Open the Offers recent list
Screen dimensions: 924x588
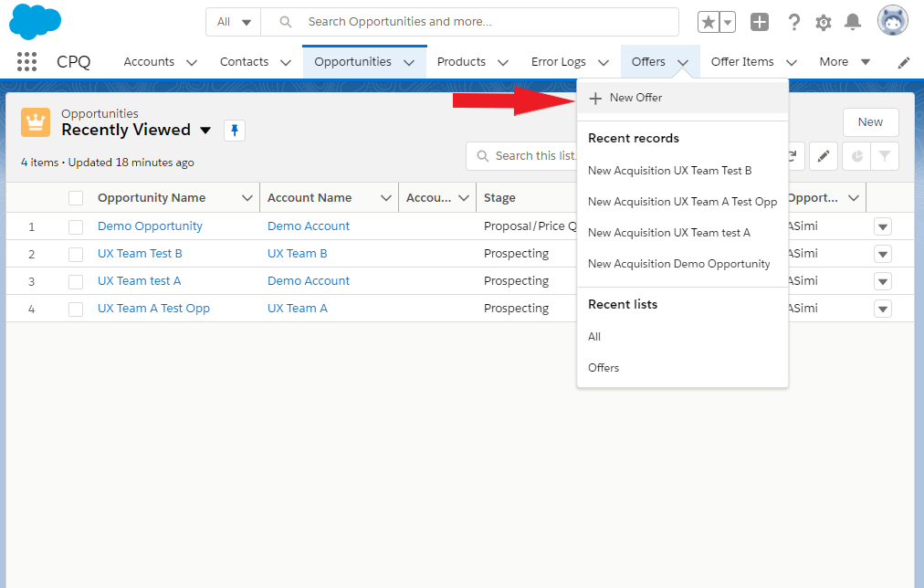click(604, 368)
